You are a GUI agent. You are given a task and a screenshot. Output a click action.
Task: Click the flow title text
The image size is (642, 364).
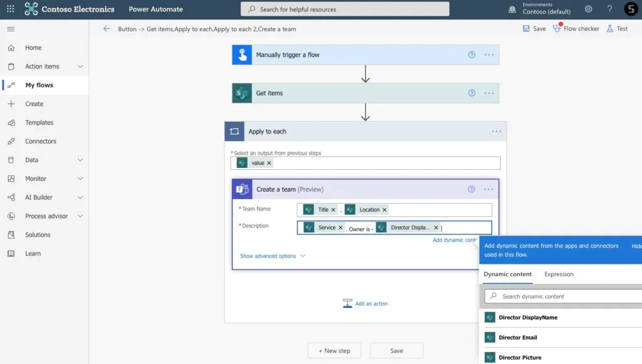207,29
